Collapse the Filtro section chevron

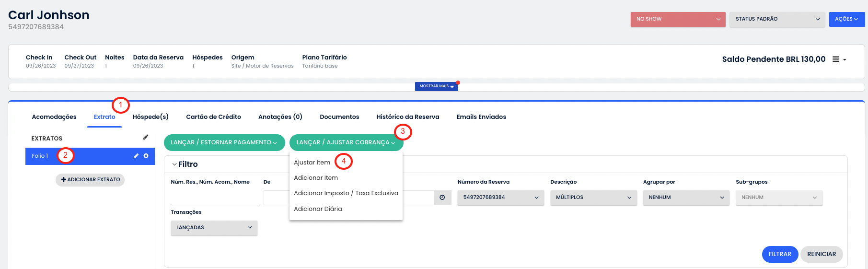174,164
